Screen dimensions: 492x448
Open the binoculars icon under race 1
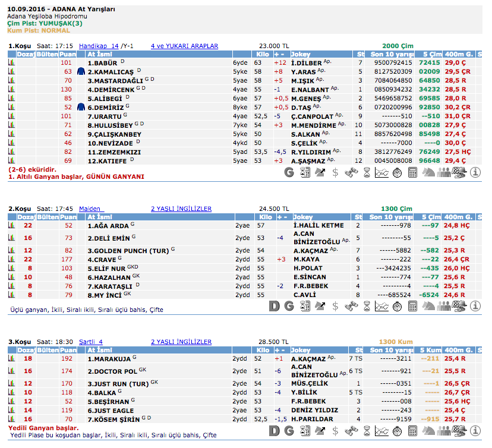351,172
